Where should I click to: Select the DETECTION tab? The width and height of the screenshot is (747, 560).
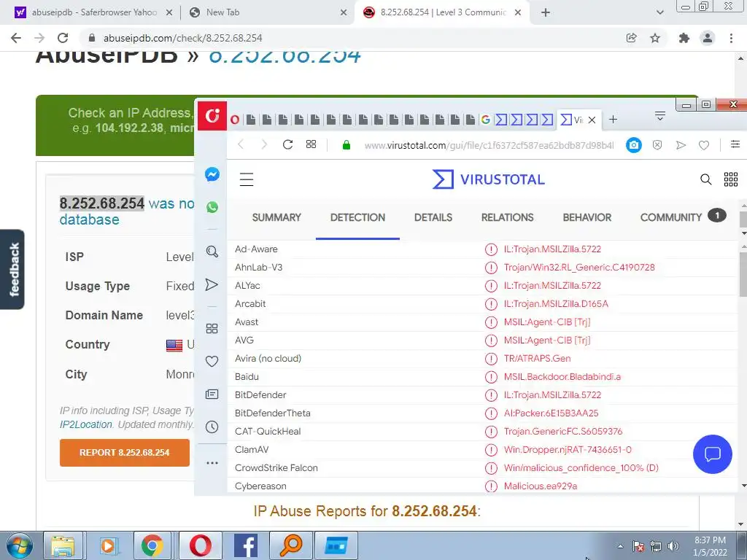pyautogui.click(x=357, y=217)
